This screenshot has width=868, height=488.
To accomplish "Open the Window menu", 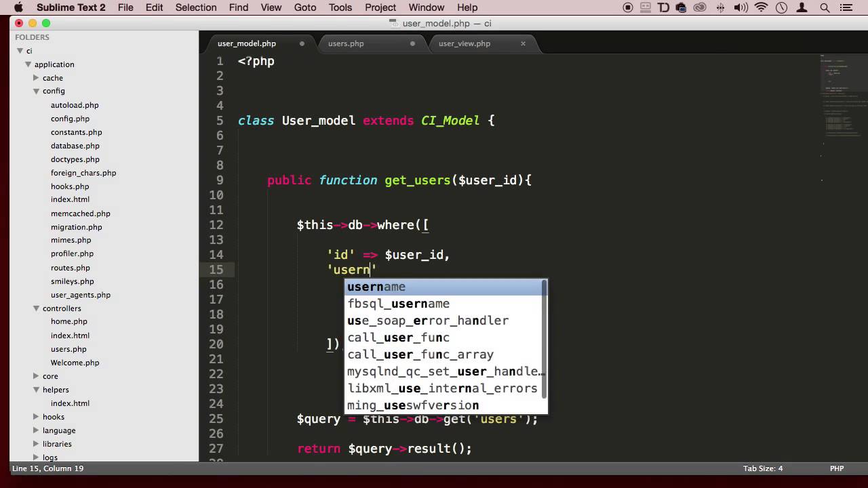I will coord(426,7).
